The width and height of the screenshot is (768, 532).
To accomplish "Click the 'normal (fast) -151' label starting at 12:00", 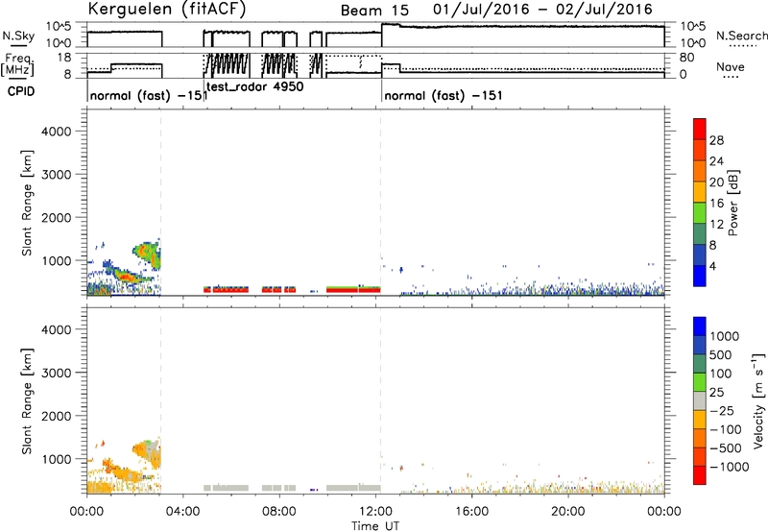I will [444, 95].
